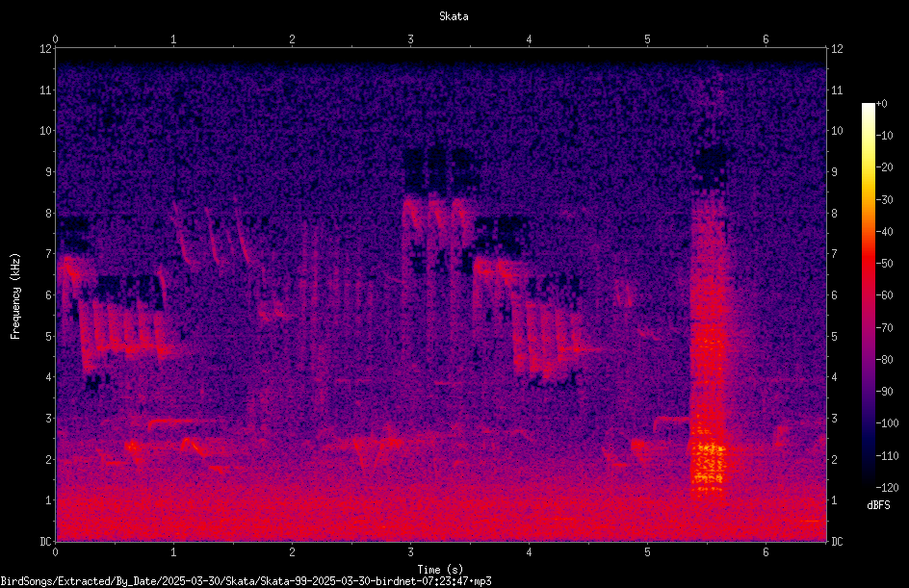
Task: Click the "3" tick on the bottom time axis
Action: 410,552
